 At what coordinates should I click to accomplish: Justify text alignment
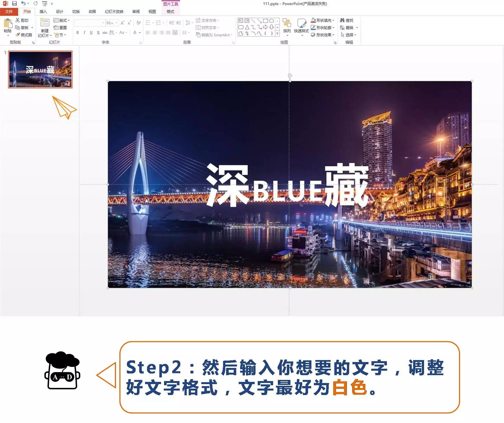click(x=168, y=32)
